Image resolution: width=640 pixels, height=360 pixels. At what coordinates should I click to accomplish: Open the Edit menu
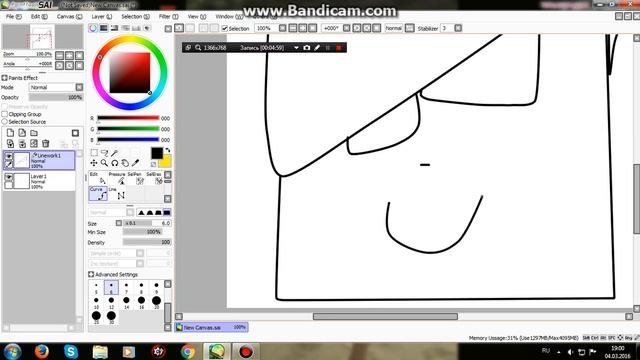(39, 17)
